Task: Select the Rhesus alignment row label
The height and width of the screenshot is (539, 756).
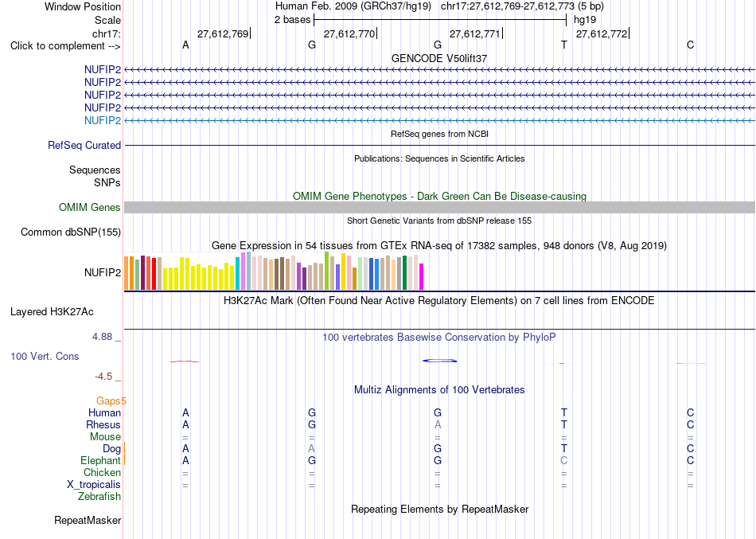Action: click(103, 425)
